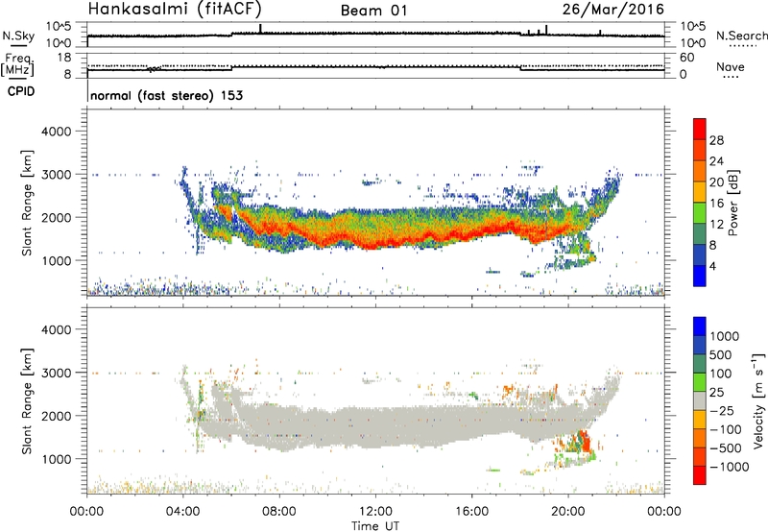Click the 'Hankasalmi (fitACF)' plot title
The image size is (768, 532).
(175, 9)
